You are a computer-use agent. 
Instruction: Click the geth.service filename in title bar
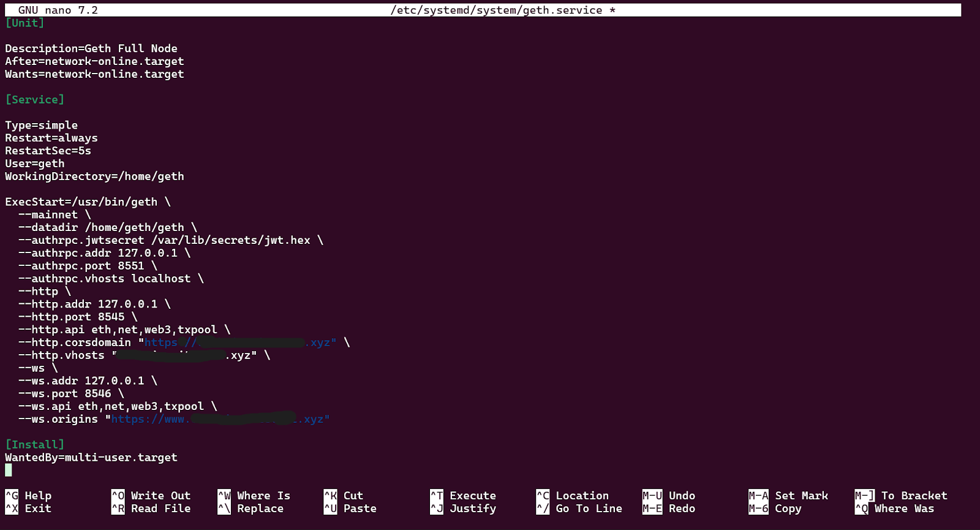[497, 10]
